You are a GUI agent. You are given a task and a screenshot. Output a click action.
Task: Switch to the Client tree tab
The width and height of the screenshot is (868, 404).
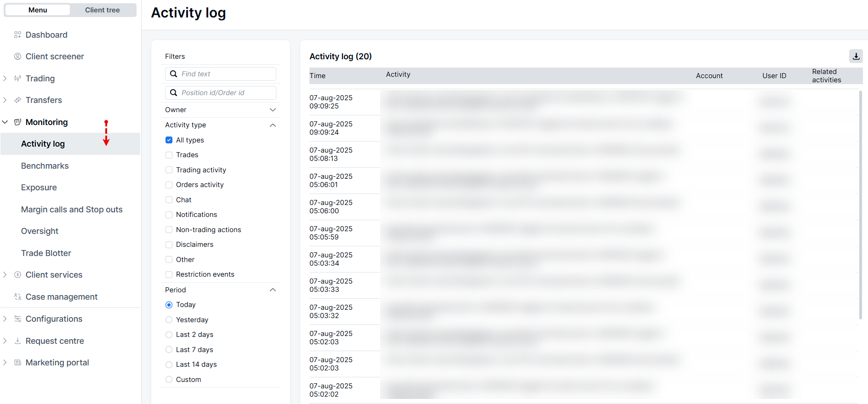pos(102,10)
